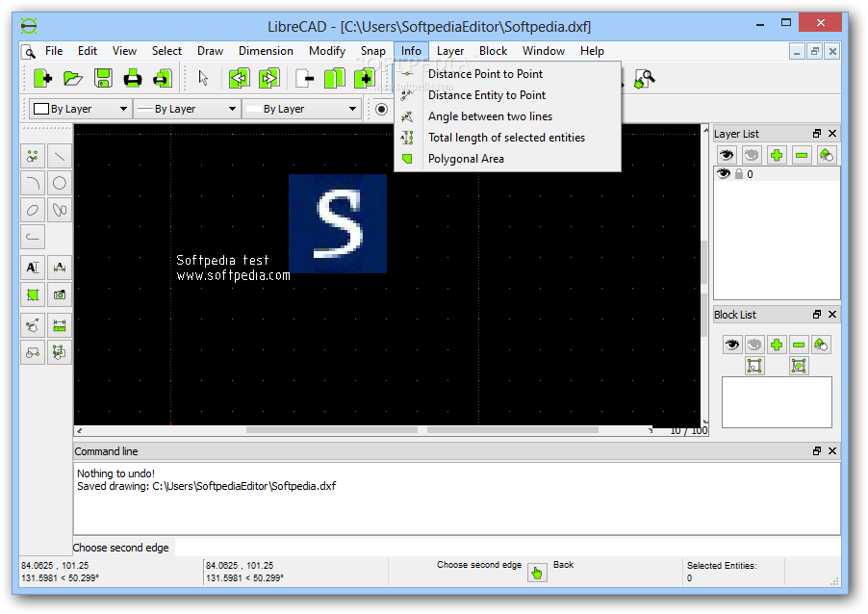
Task: Open the Modify tools in the left toolbox
Action: point(33,325)
